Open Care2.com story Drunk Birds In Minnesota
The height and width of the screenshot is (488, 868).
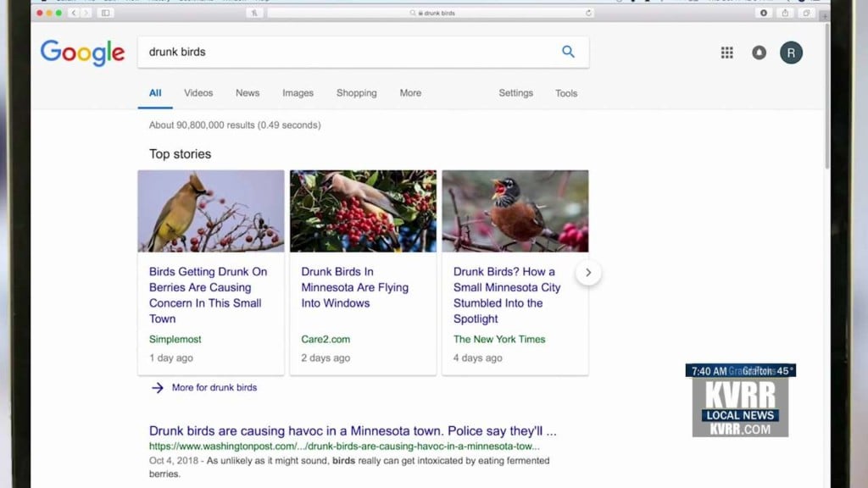(355, 287)
